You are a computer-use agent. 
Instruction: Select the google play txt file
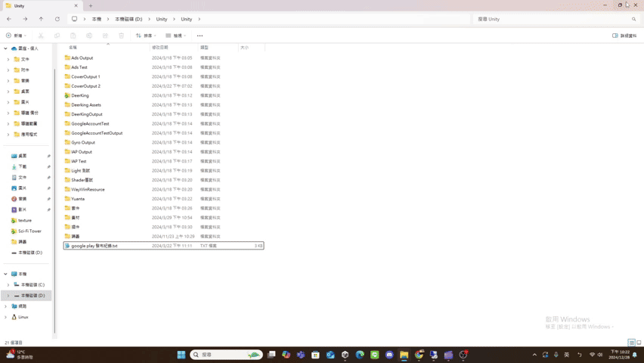(94, 246)
